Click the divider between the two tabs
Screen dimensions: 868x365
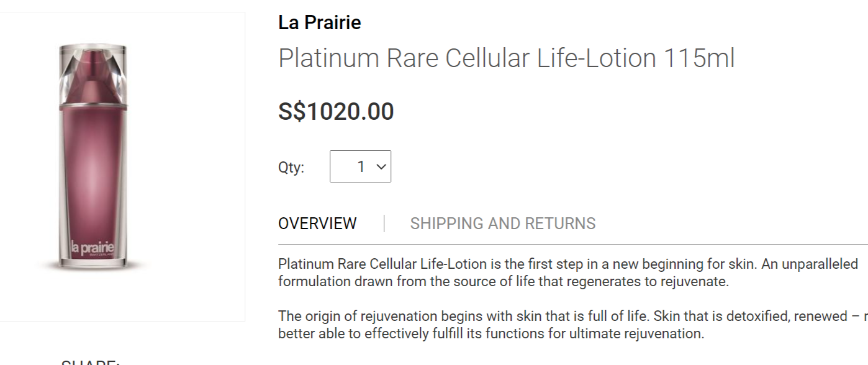[384, 223]
